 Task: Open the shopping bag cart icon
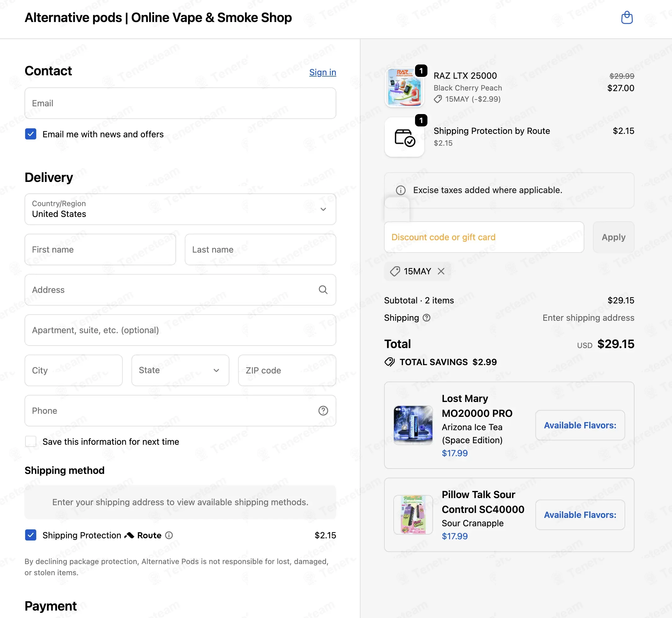coord(626,18)
